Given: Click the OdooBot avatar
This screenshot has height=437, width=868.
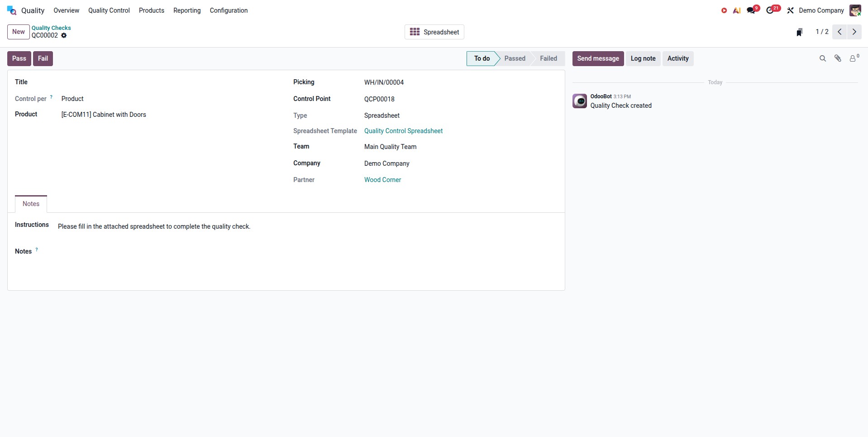Looking at the screenshot, I should pyautogui.click(x=580, y=101).
